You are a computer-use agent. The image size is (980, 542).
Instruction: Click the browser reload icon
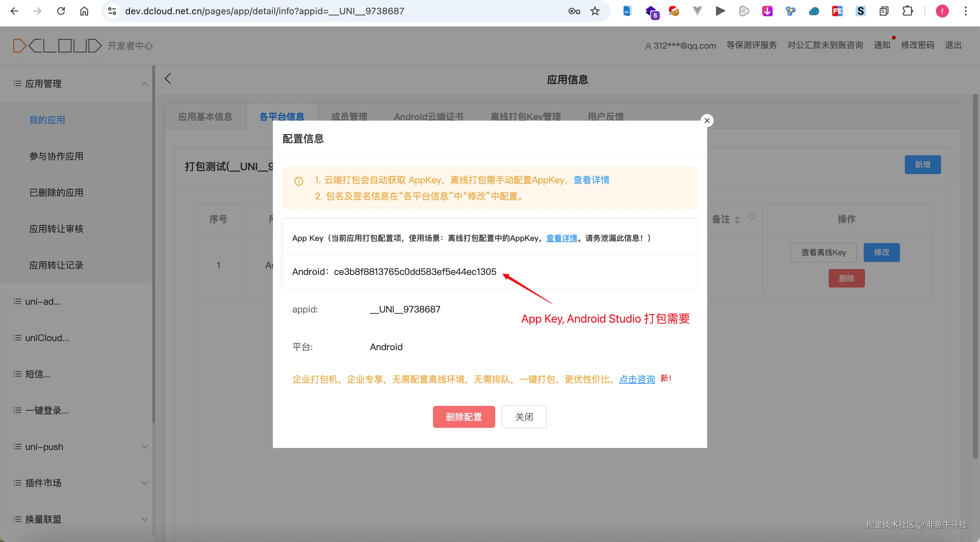click(61, 11)
